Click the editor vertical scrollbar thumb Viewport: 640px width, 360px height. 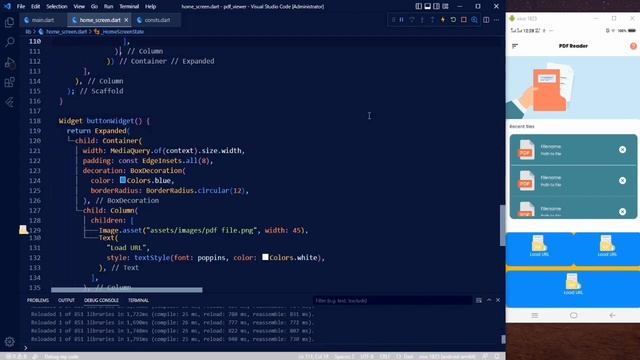(x=502, y=225)
